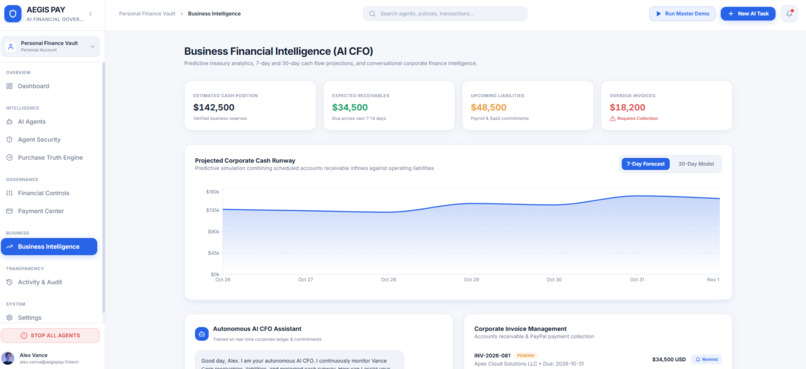Click the Settings gear icon
Viewport: 806px width, 369px height.
click(x=9, y=318)
